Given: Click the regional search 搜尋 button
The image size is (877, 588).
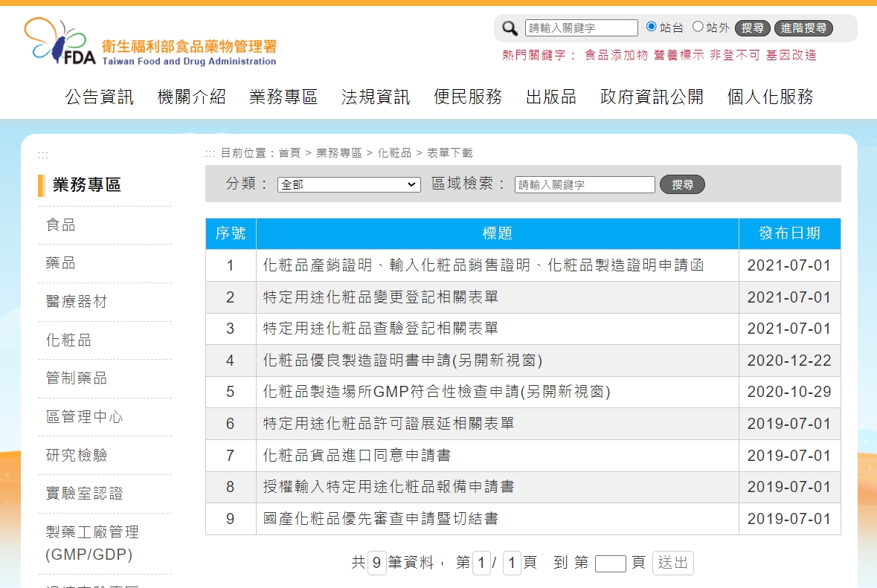Looking at the screenshot, I should coord(682,184).
